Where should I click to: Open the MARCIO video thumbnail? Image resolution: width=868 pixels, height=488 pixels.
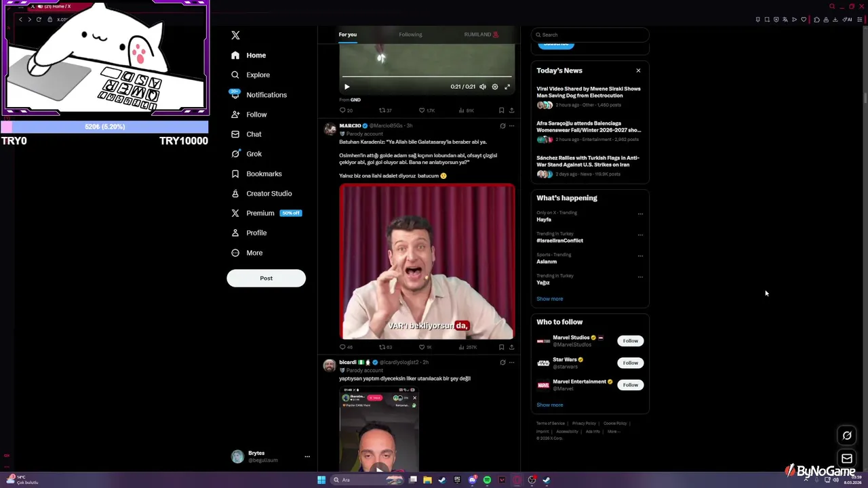pos(427,261)
